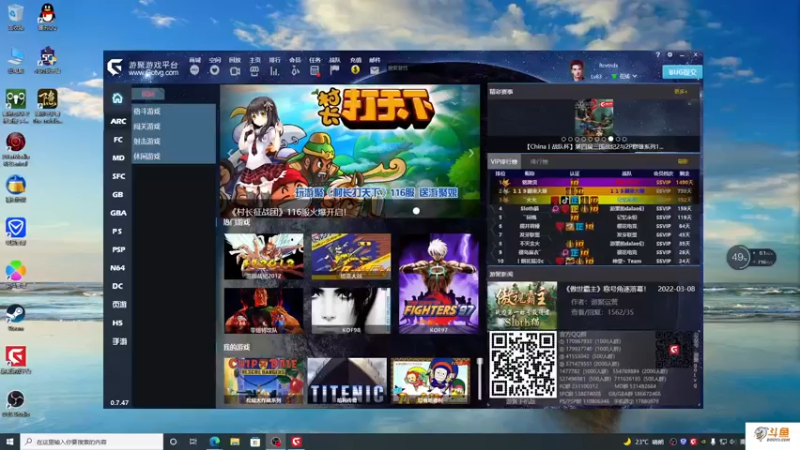Click the 我的游戏 vertical scrollbar
Viewport: 800px width, 450px height.
tap(480, 379)
